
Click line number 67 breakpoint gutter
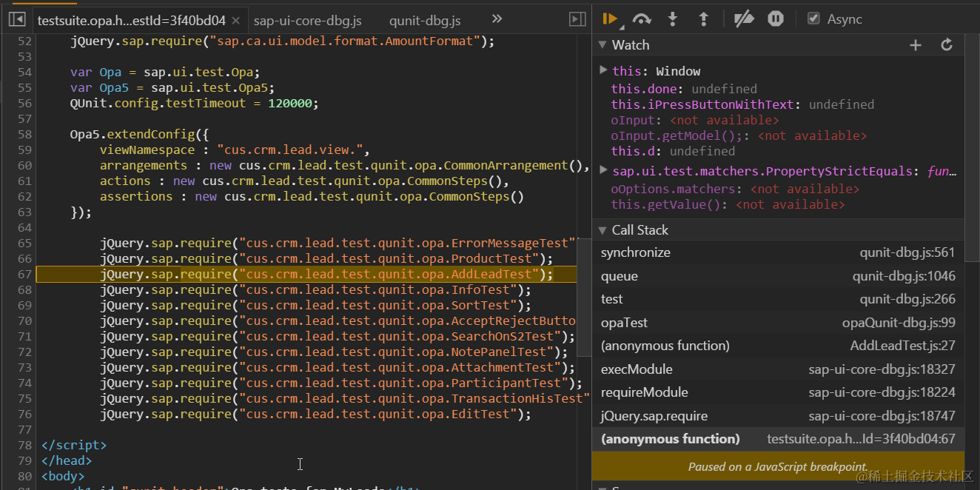coord(24,275)
